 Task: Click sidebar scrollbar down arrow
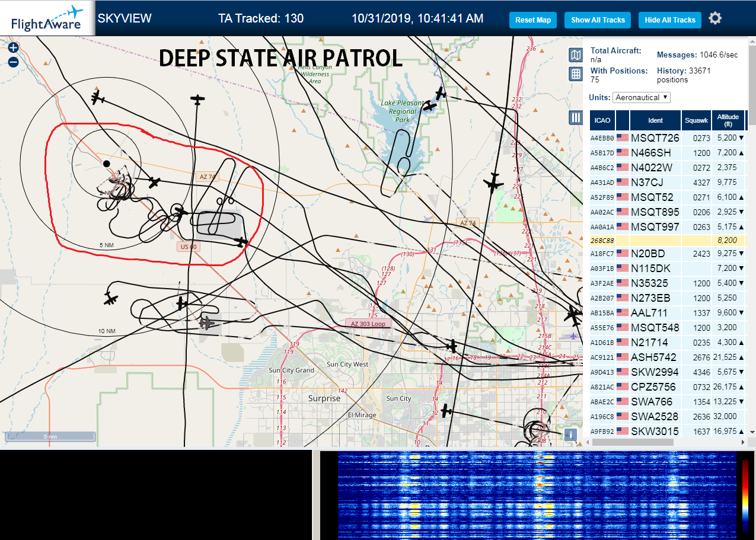pyautogui.click(x=752, y=432)
